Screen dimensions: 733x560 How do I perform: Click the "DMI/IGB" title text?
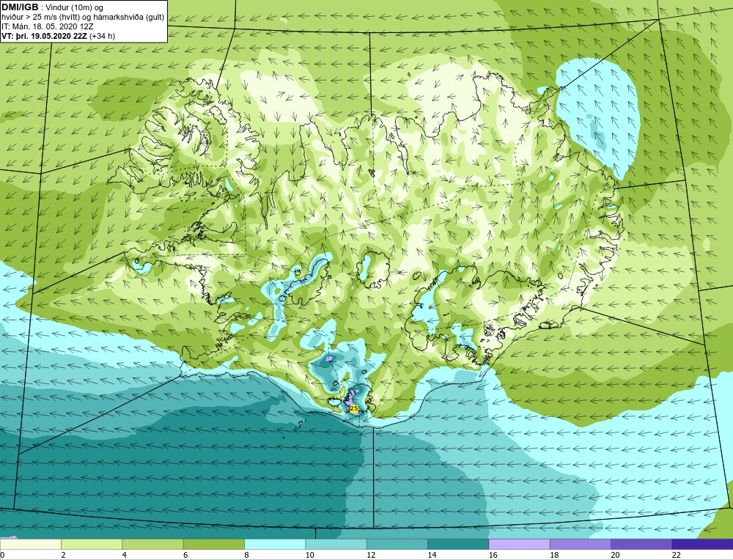pos(20,7)
